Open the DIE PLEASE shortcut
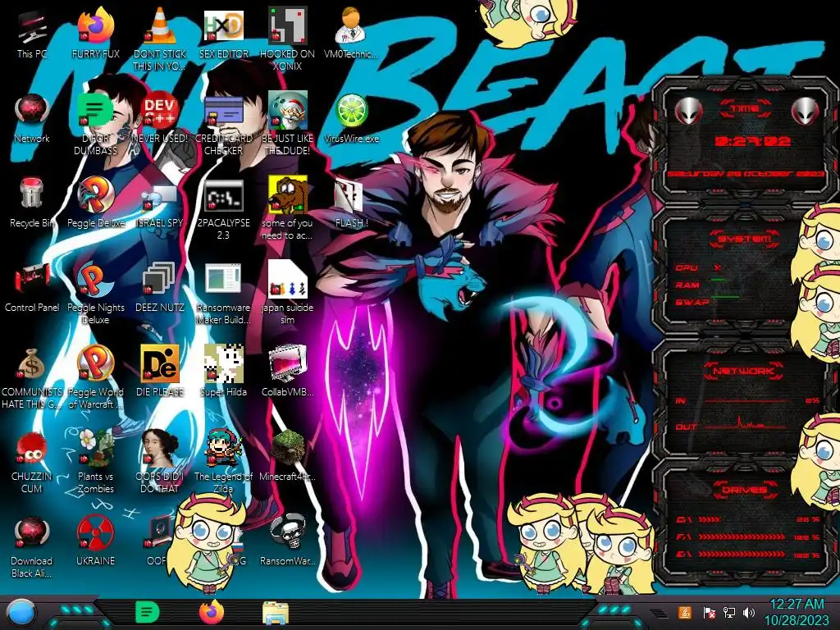The width and height of the screenshot is (840, 630). coord(160,372)
